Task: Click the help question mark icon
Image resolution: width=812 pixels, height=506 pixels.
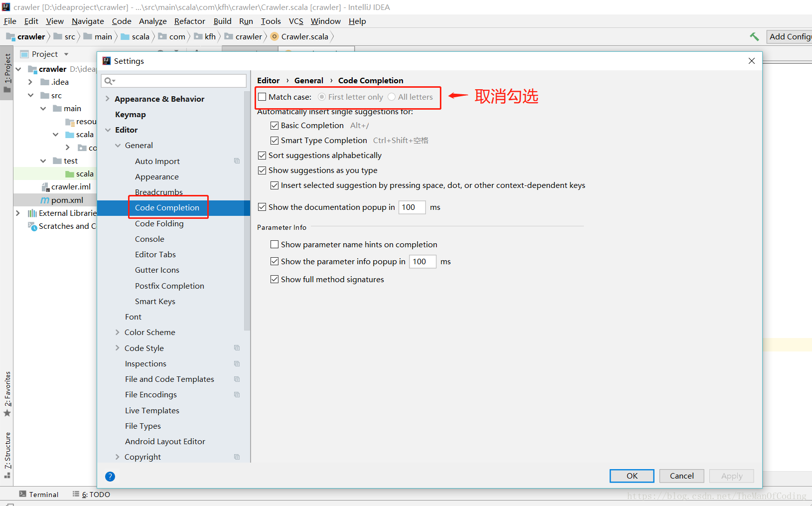Action: point(110,477)
